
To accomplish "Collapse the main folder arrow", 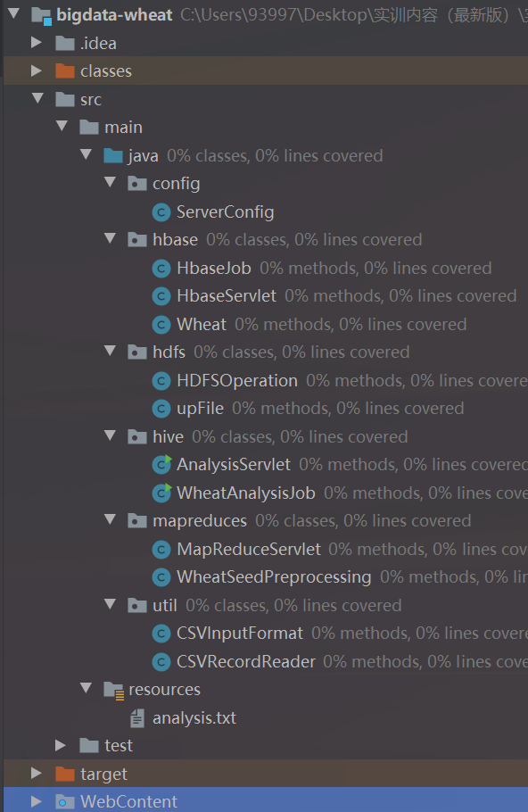I will 62,126.
